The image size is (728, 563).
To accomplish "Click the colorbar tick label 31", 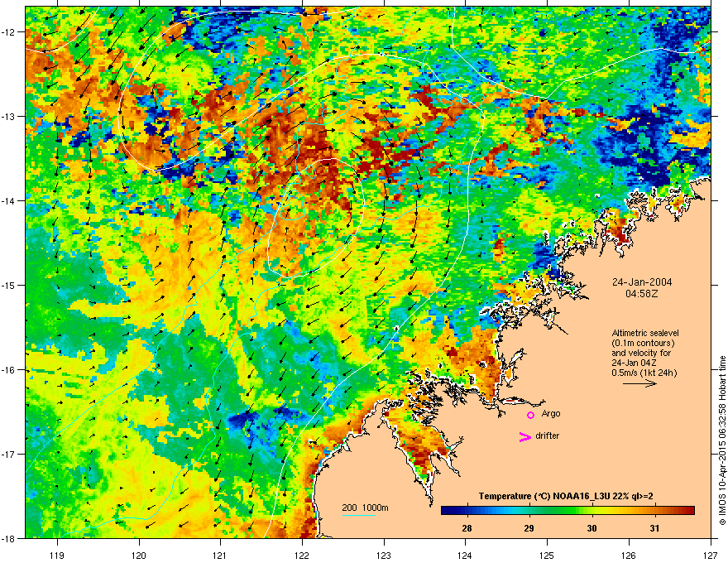I will click(654, 528).
